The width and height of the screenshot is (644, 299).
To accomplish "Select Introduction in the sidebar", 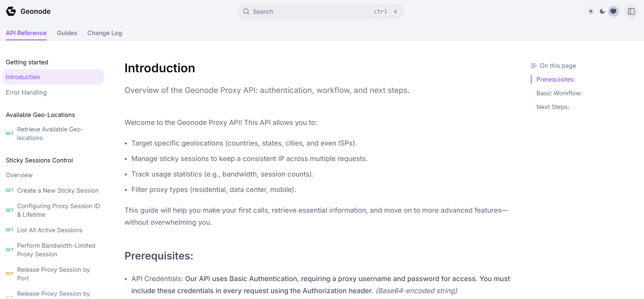I will [x=53, y=77].
